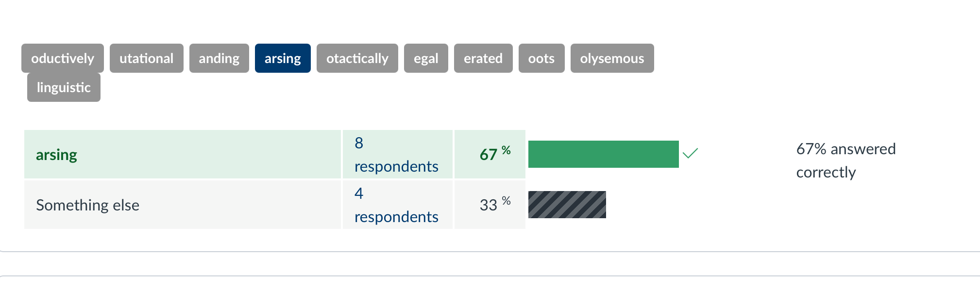Select the 'linguistic' answer pill
The height and width of the screenshot is (289, 980).
(64, 87)
